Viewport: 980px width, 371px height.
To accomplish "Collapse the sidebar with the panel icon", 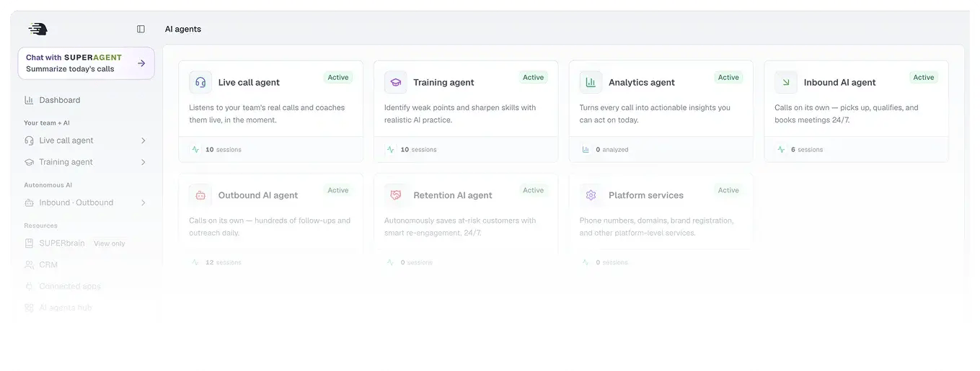I will coord(141,29).
